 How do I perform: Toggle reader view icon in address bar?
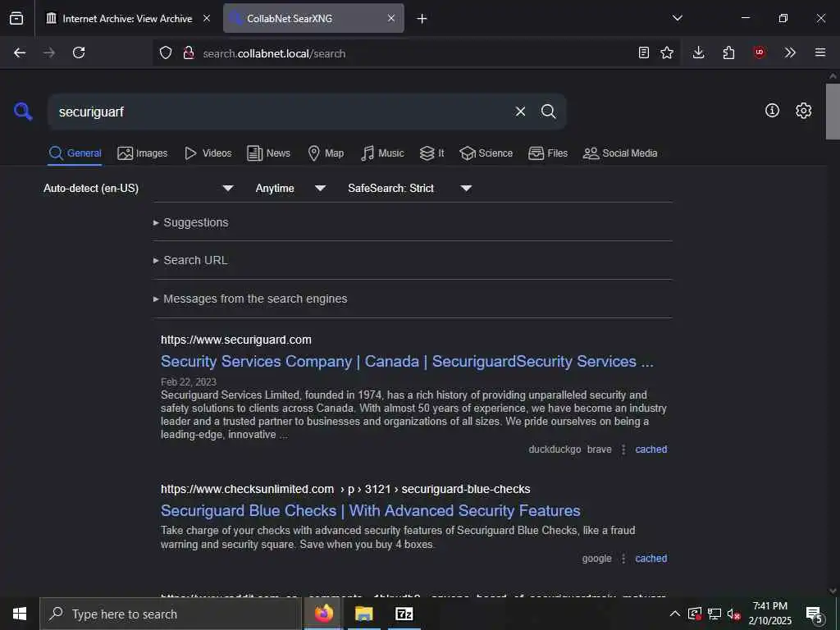pos(644,52)
